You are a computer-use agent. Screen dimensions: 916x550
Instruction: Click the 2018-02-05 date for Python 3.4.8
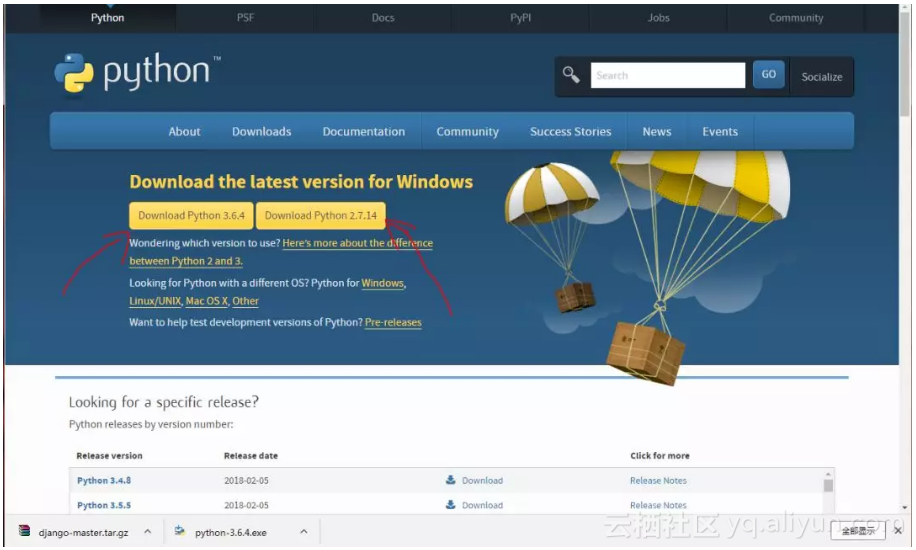pos(246,480)
